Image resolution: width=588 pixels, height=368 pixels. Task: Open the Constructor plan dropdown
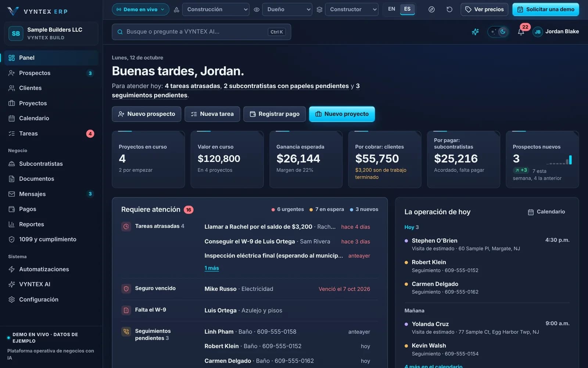pyautogui.click(x=351, y=9)
